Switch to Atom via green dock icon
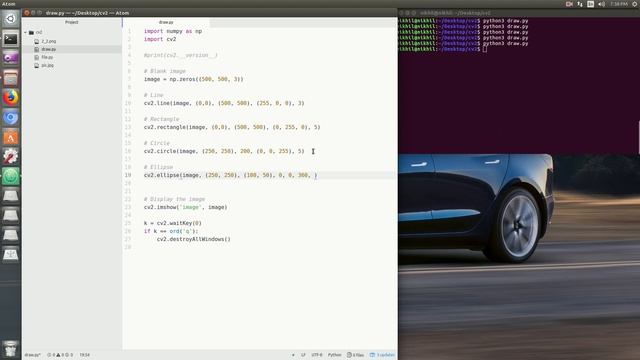Image resolution: width=640 pixels, height=360 pixels. point(11,176)
